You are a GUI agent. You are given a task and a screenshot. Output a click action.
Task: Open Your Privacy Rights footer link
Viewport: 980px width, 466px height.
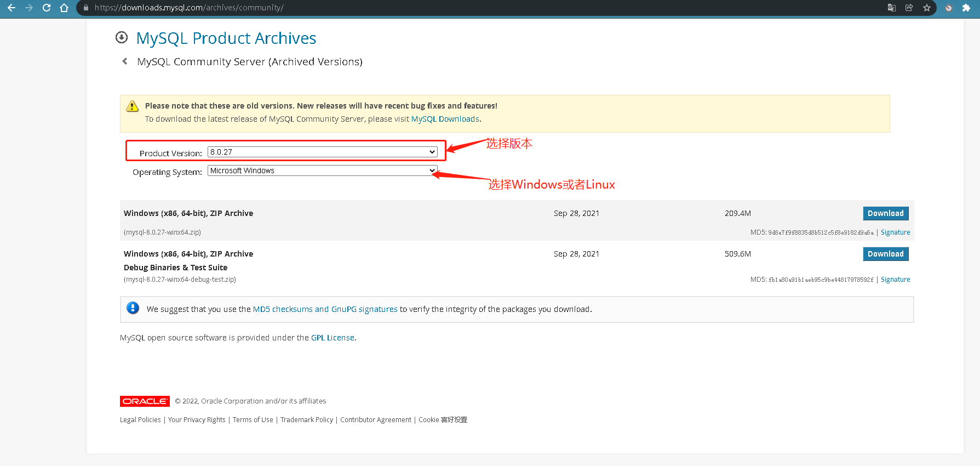coord(197,420)
